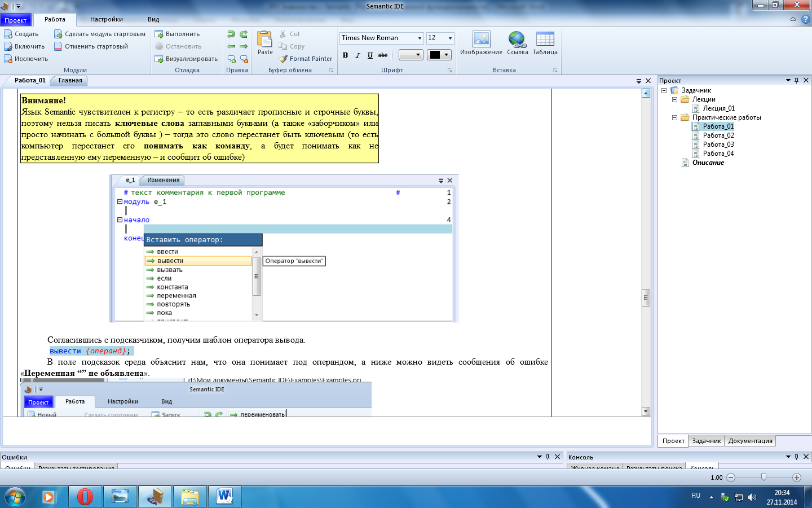
Task: Click Отменить стартовый
Action: click(91, 46)
